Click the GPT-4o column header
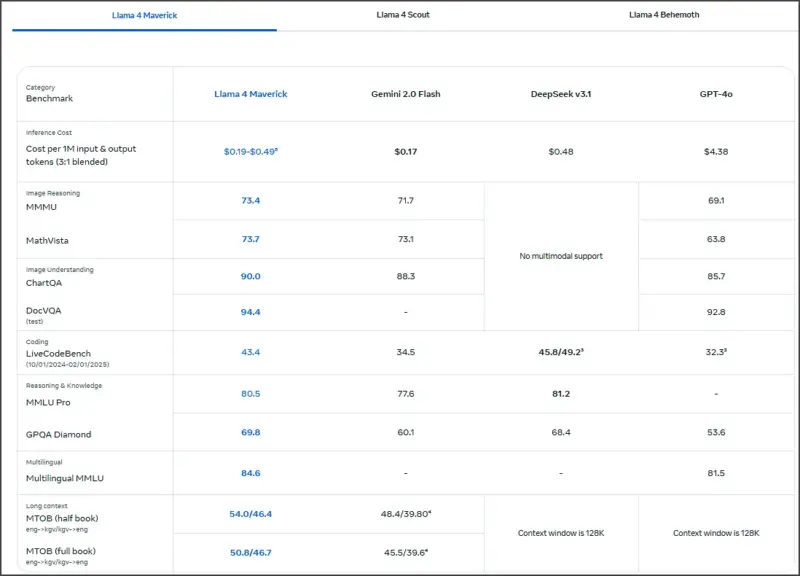This screenshot has width=800, height=576. [x=716, y=94]
